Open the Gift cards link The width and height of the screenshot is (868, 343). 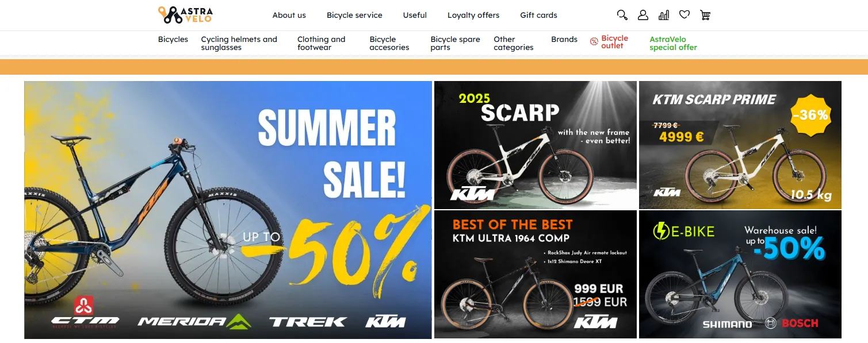(538, 16)
